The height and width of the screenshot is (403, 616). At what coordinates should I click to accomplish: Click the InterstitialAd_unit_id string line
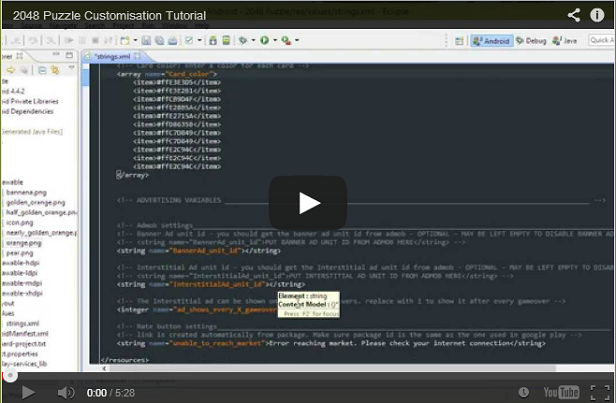211,284
